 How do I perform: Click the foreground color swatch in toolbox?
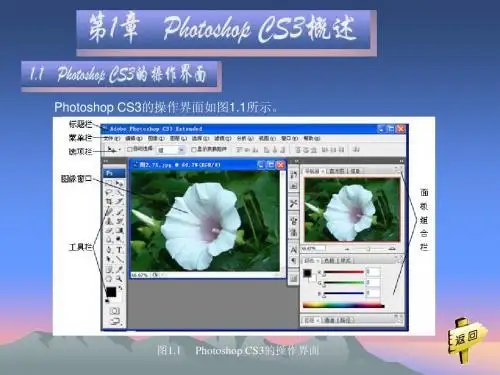[111, 292]
